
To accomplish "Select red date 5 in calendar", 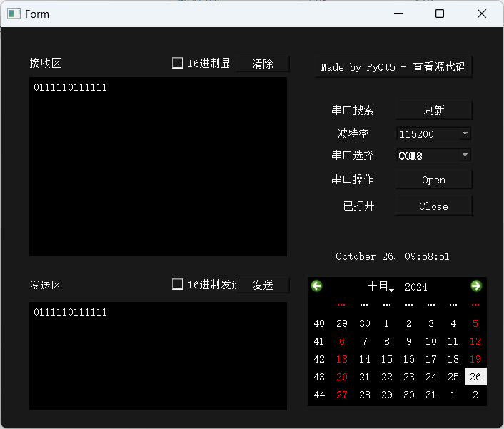I will [x=475, y=323].
